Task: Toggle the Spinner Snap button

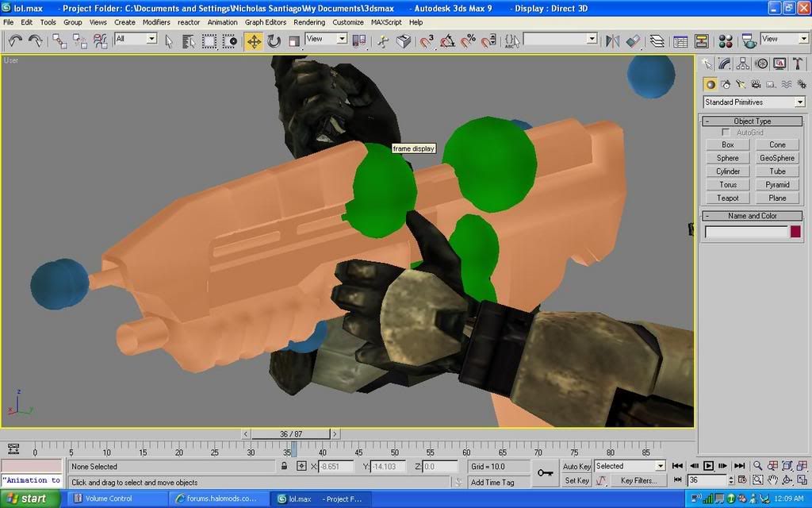Action: pyautogui.click(x=488, y=41)
